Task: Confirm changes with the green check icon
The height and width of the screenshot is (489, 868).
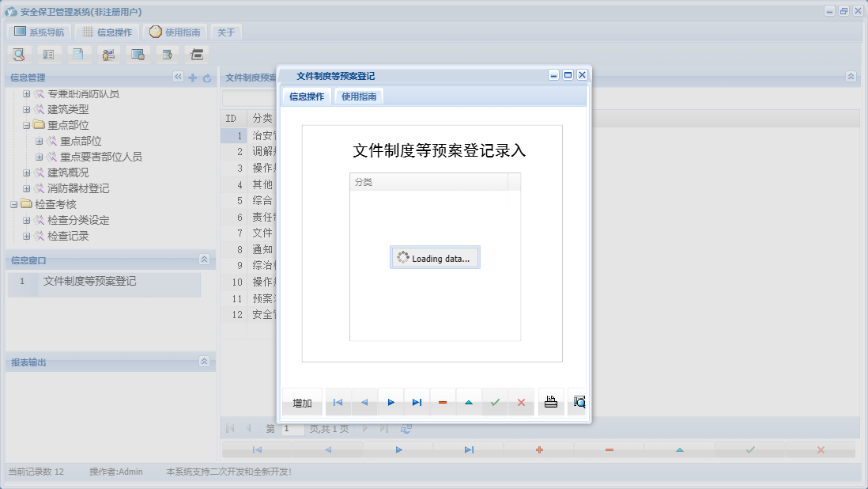Action: click(x=496, y=402)
